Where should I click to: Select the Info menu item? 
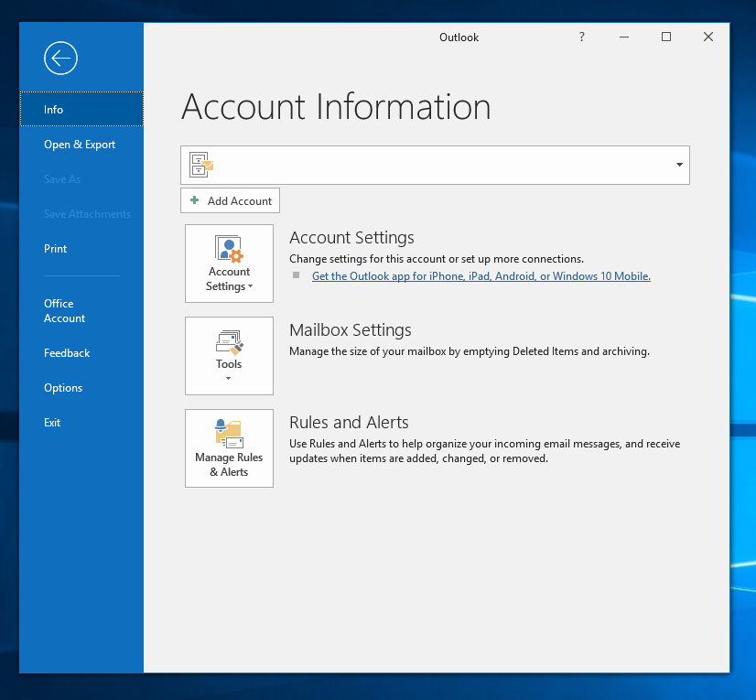pos(81,110)
